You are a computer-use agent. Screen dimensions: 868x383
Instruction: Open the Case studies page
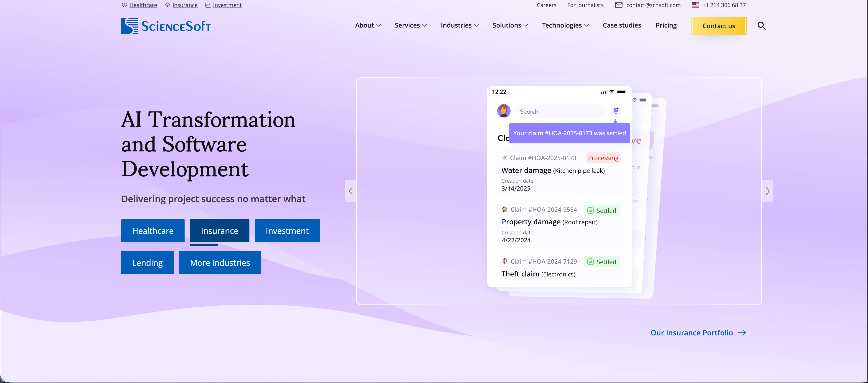622,25
